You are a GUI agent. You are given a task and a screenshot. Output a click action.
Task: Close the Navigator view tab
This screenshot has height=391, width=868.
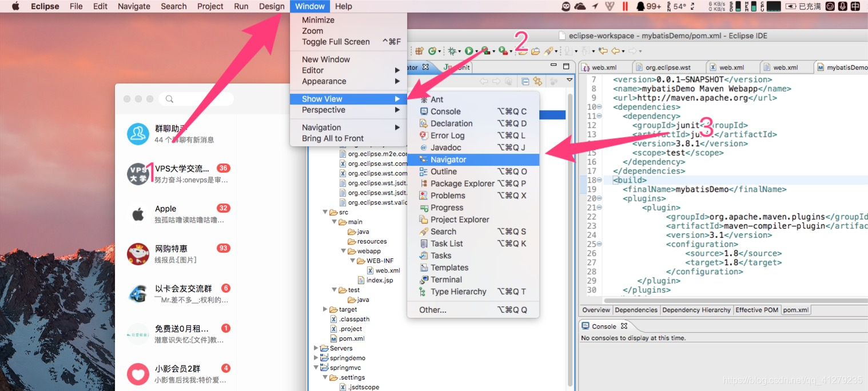(x=425, y=67)
